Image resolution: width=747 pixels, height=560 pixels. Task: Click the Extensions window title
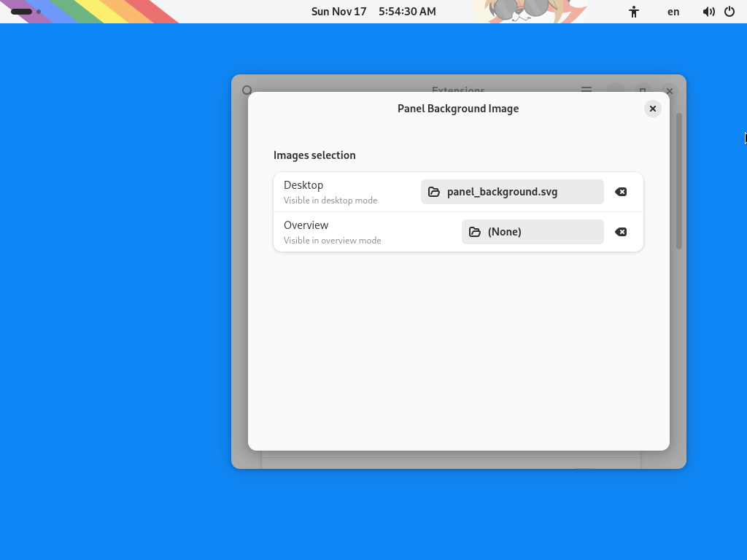(458, 90)
